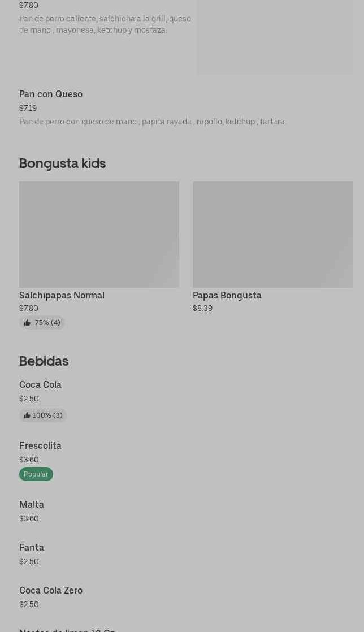Open the Salchipapas Normal item name
The width and height of the screenshot is (364, 632).
tap(62, 295)
